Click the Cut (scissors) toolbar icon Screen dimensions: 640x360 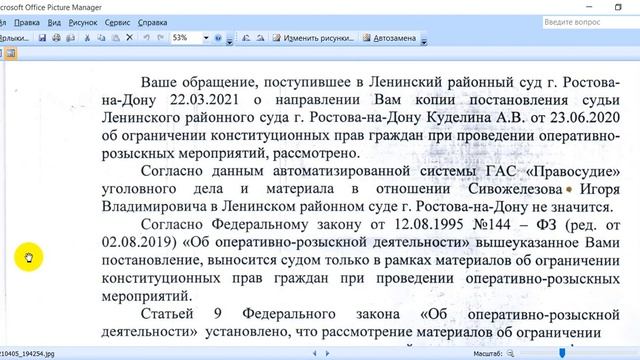click(87, 38)
